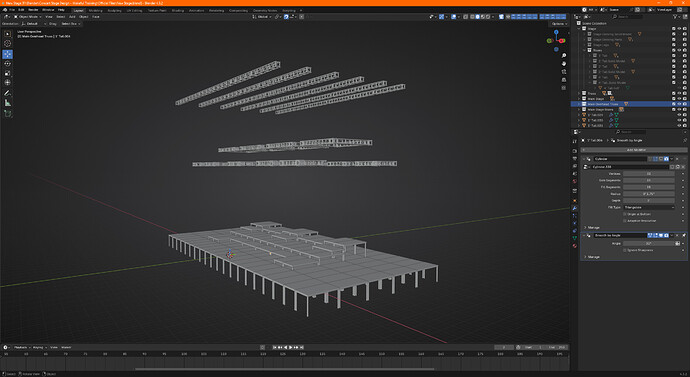Screen dimensions: 690x377
Task: Activate the Rotate tool
Action: [7, 64]
